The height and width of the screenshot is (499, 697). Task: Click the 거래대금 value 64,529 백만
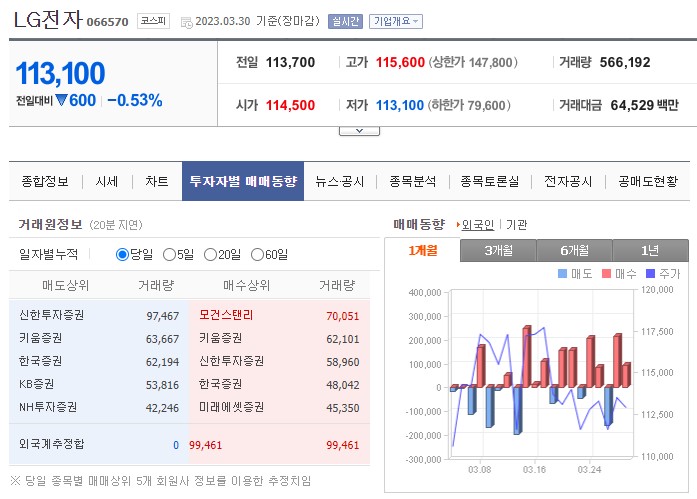coord(644,105)
